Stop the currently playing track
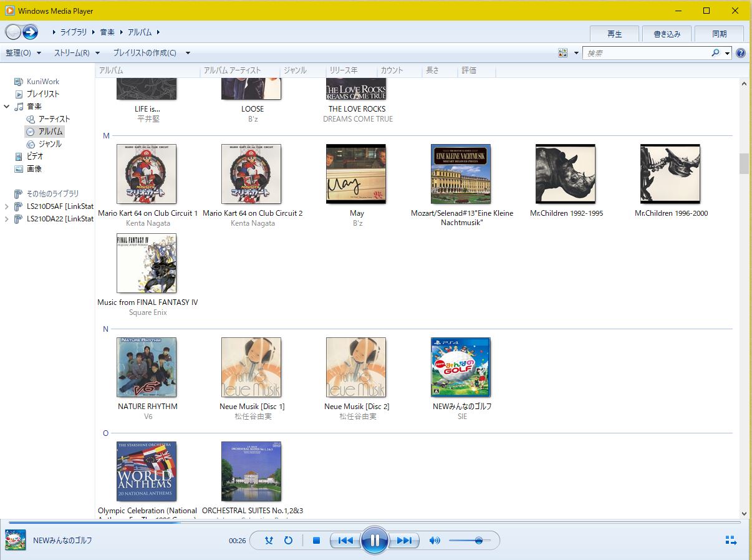Viewport: 752px width, 560px height. point(316,541)
